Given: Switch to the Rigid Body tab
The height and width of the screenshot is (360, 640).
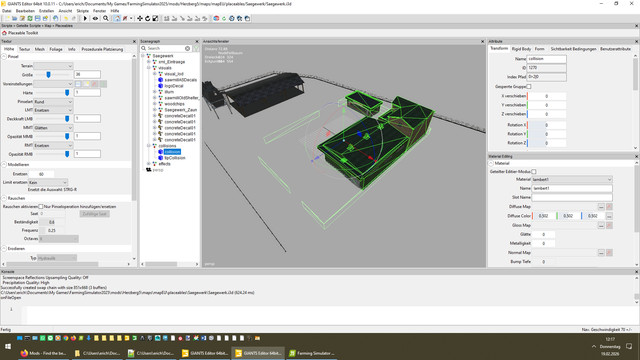Looking at the screenshot, I should pos(521,49).
